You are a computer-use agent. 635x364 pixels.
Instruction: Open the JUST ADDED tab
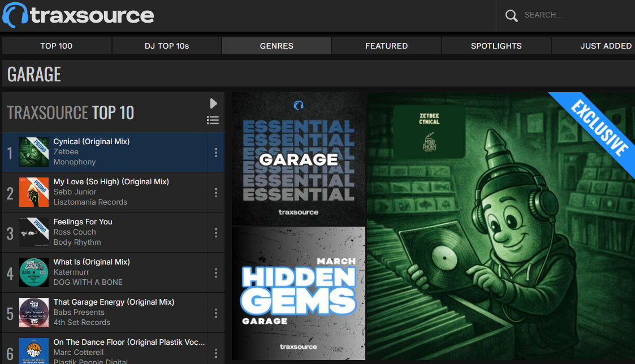[x=606, y=46]
